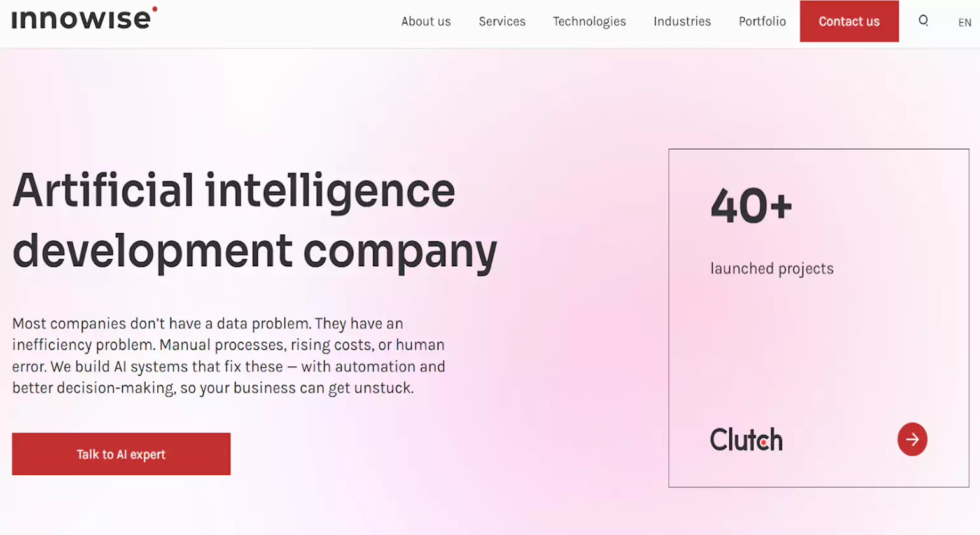Open the About us menu item
This screenshot has height=535, width=980.
[x=426, y=22]
